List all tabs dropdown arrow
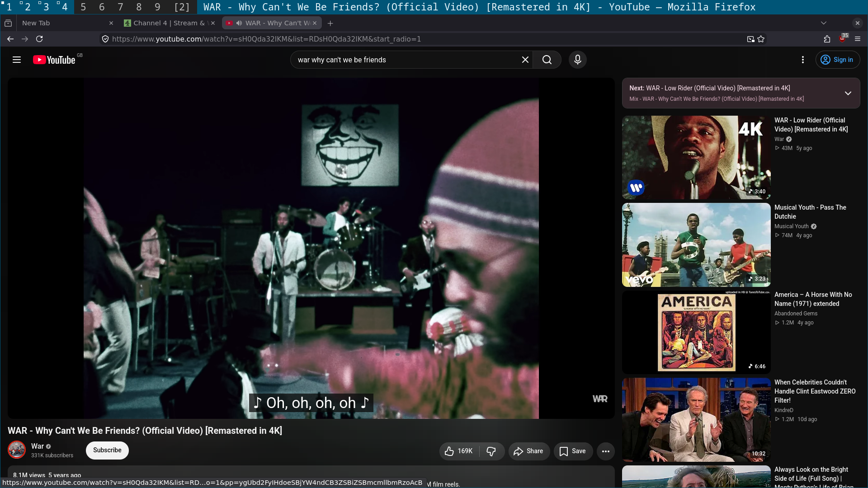Screen dimensions: 868x488 pyautogui.click(x=824, y=23)
